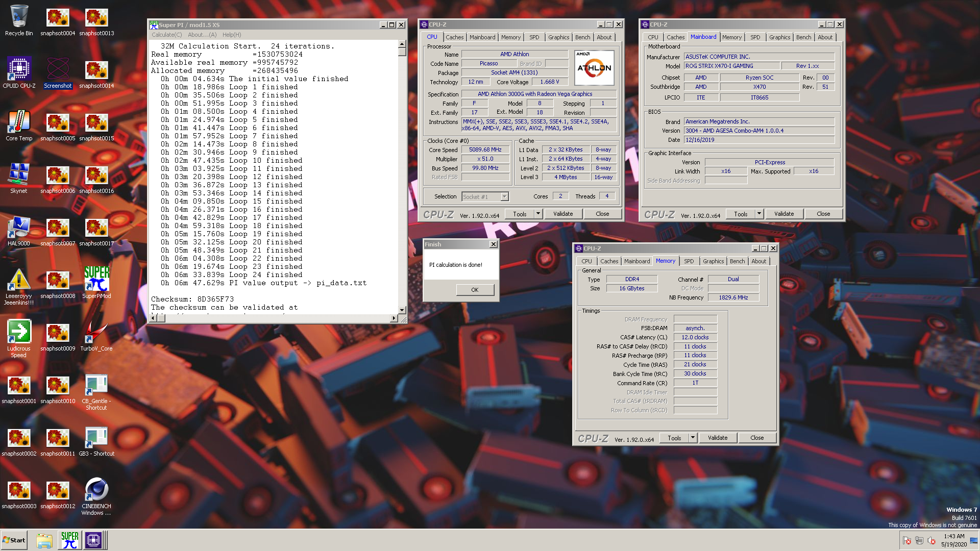Click BIOS Version 3004 AGESA field
Viewport: 980px width, 551px height.
point(759,131)
